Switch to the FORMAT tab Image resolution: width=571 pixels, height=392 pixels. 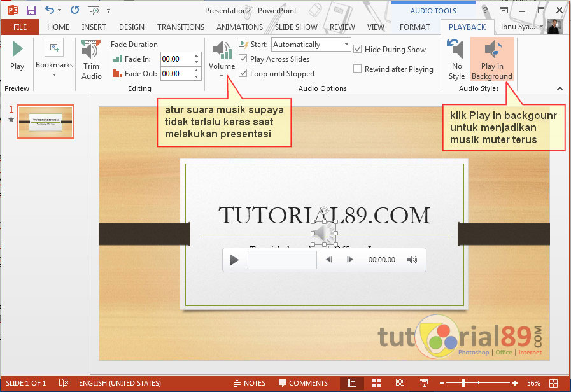[414, 27]
